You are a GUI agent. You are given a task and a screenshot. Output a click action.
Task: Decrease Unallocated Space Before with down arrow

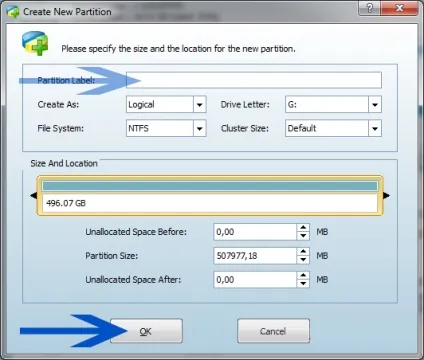point(303,236)
